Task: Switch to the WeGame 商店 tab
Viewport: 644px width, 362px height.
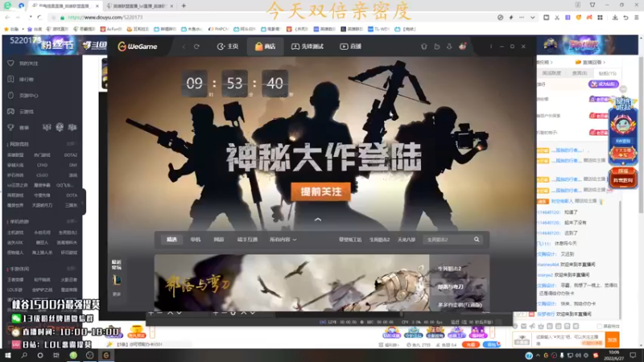Action: pyautogui.click(x=266, y=47)
